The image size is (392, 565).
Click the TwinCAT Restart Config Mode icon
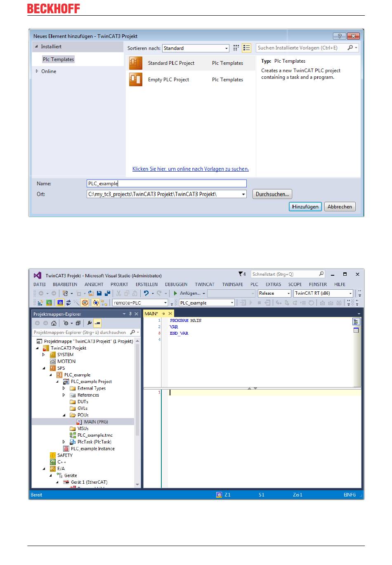[x=60, y=303]
